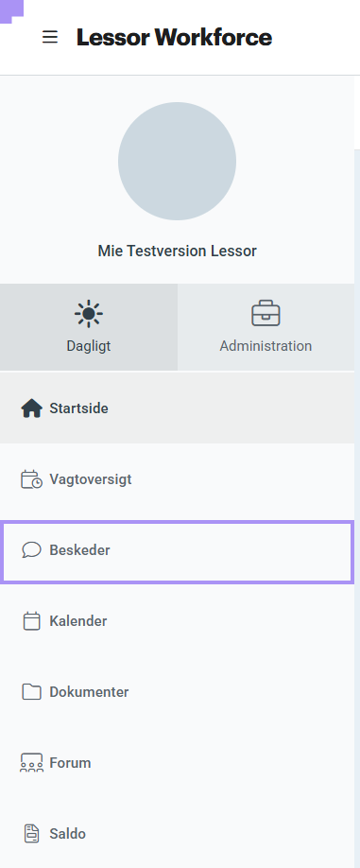This screenshot has width=360, height=868.
Task: Open the hamburger menu icon
Action: tap(50, 37)
